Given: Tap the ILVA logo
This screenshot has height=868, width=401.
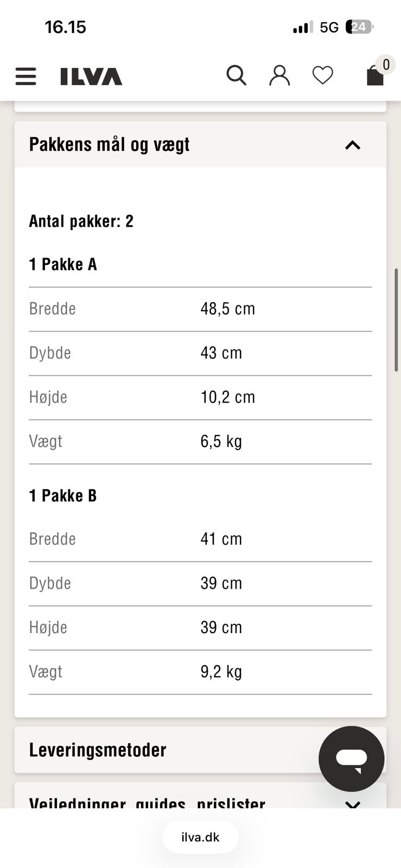Looking at the screenshot, I should point(91,76).
